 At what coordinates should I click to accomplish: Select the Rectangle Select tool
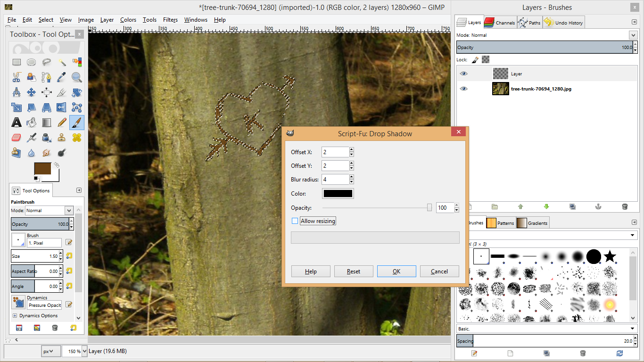[x=17, y=62]
